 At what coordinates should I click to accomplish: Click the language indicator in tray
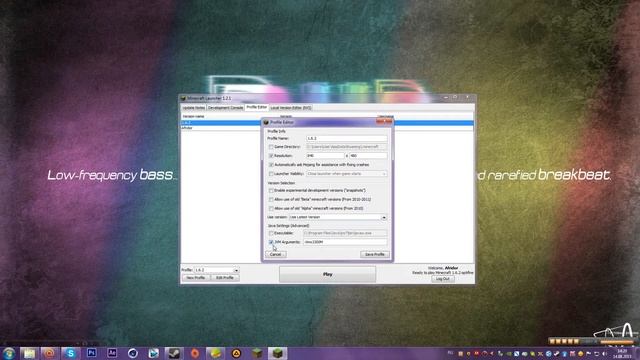click(x=450, y=353)
